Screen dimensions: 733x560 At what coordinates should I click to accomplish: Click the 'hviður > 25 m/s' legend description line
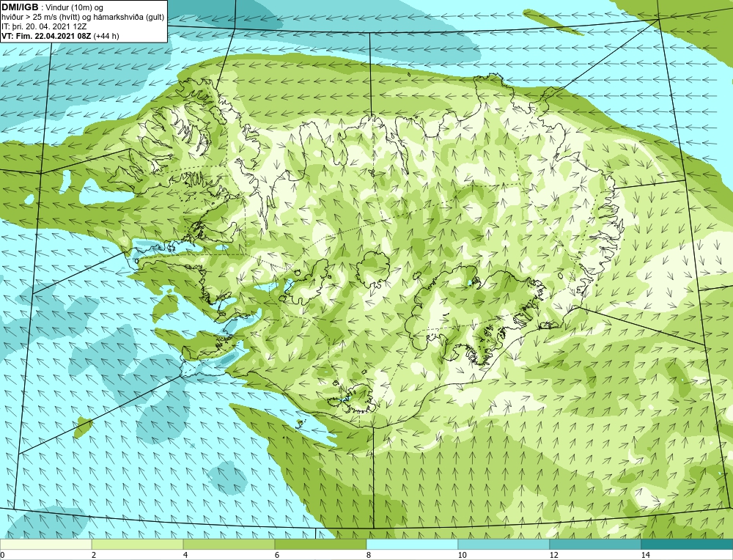point(83,18)
